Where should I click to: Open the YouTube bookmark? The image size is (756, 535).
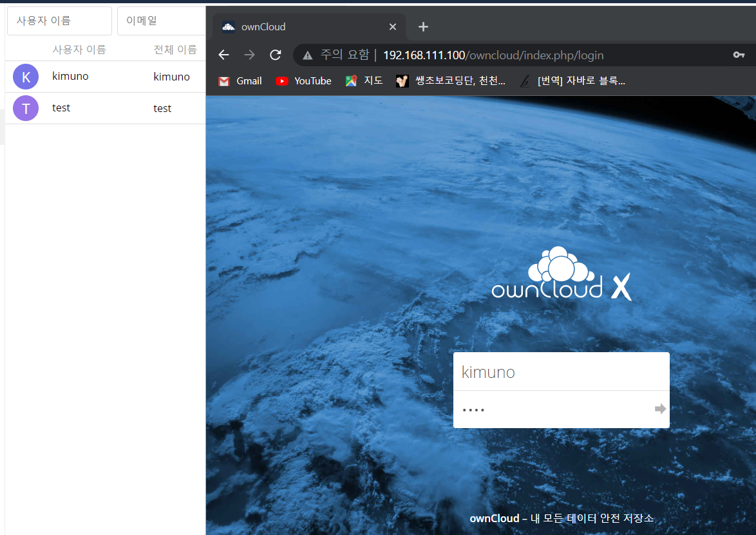[x=304, y=81]
